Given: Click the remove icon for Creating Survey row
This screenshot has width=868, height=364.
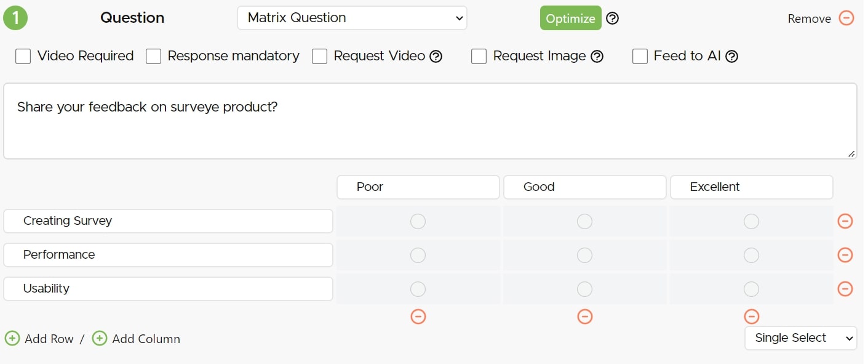Looking at the screenshot, I should coord(845,221).
